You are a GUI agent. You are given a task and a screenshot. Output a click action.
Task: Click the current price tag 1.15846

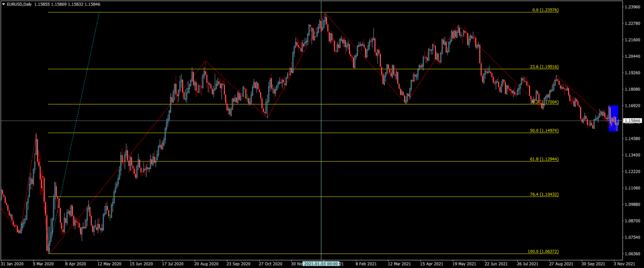point(633,121)
